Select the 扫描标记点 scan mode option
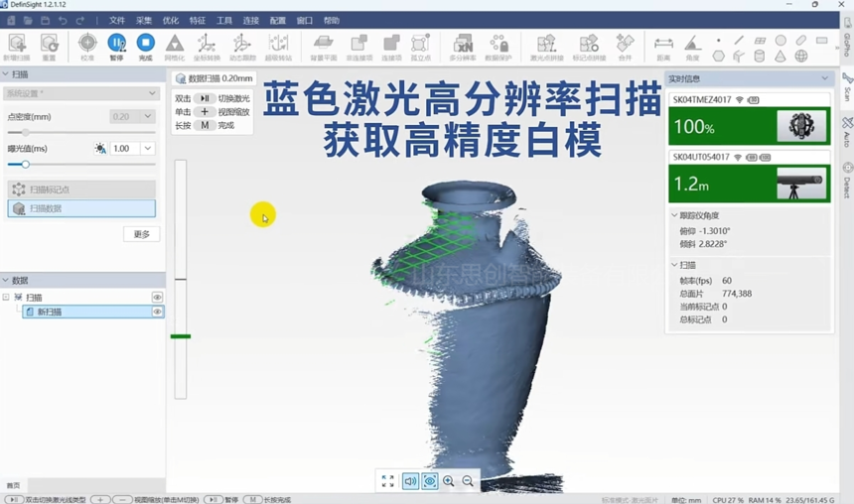The image size is (854, 504). [x=81, y=189]
